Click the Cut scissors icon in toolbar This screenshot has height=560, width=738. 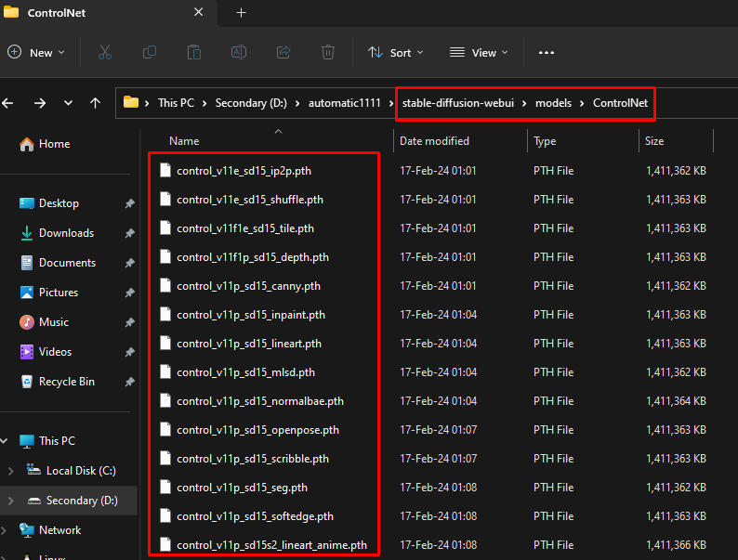[105, 53]
